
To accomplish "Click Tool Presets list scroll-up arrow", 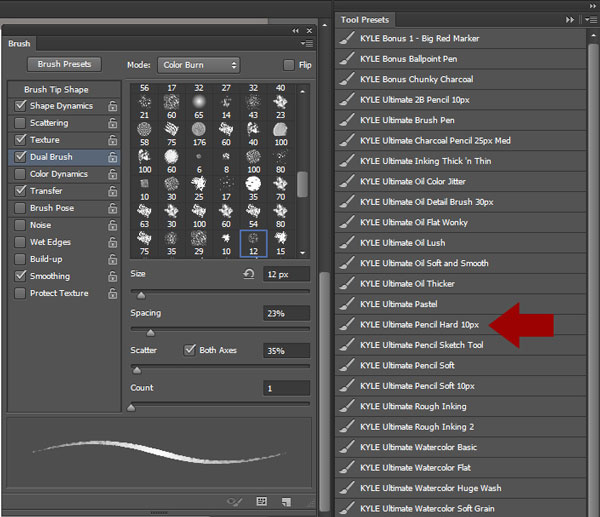I will (x=593, y=35).
